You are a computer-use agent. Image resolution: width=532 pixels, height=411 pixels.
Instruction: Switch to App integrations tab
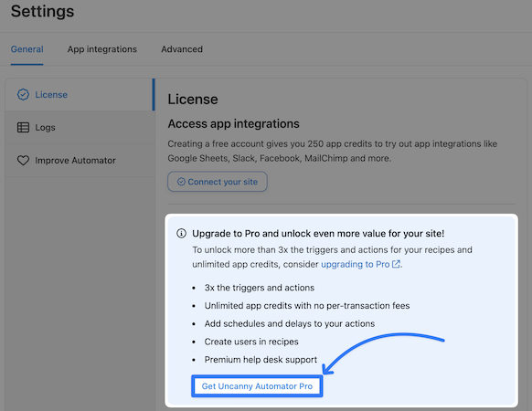pos(102,49)
